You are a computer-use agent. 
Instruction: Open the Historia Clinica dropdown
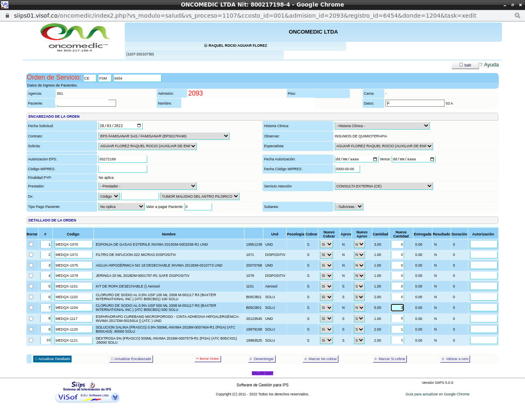click(x=382, y=126)
